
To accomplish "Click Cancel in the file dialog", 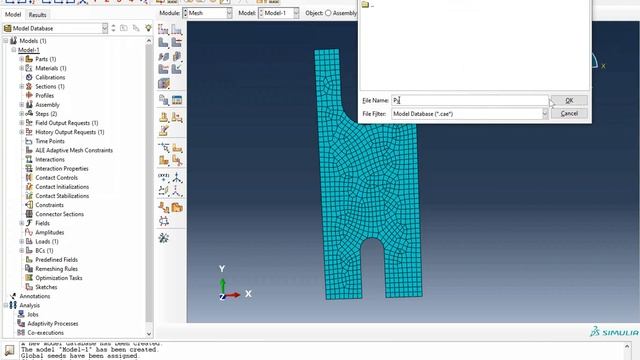I will (569, 113).
